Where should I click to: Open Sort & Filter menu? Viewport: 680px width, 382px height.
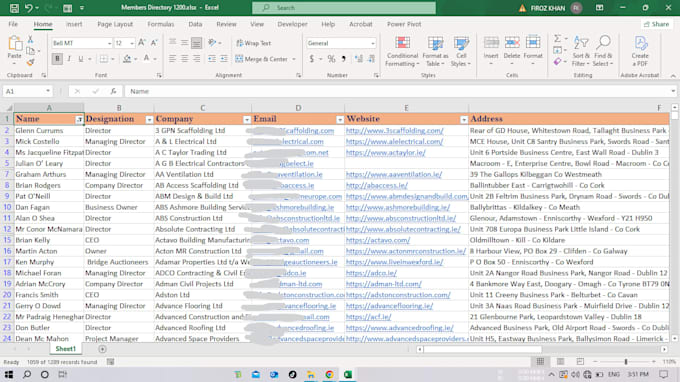point(581,51)
